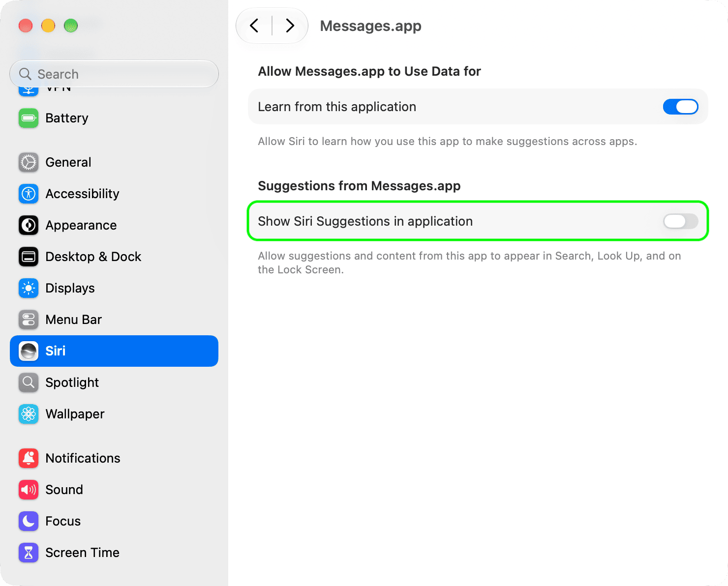This screenshot has height=586, width=728.
Task: Open Wallpaper settings from sidebar
Action: click(114, 414)
